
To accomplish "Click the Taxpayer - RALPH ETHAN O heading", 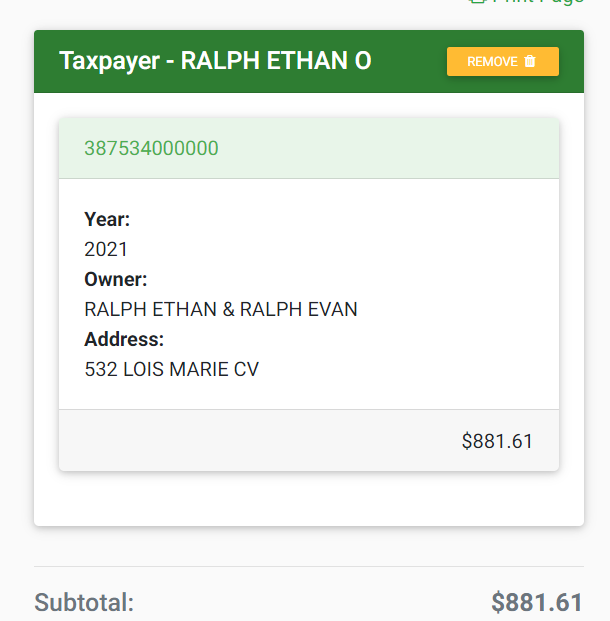I will [215, 61].
